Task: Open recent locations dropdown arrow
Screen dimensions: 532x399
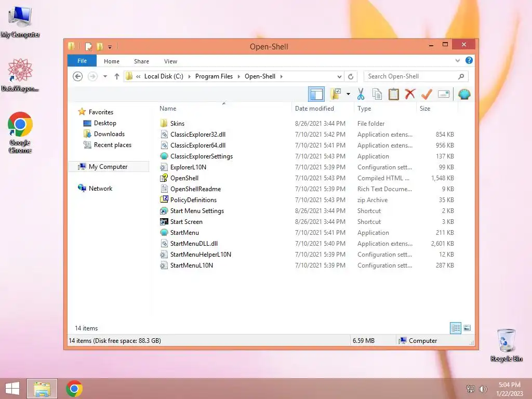Action: tap(105, 76)
